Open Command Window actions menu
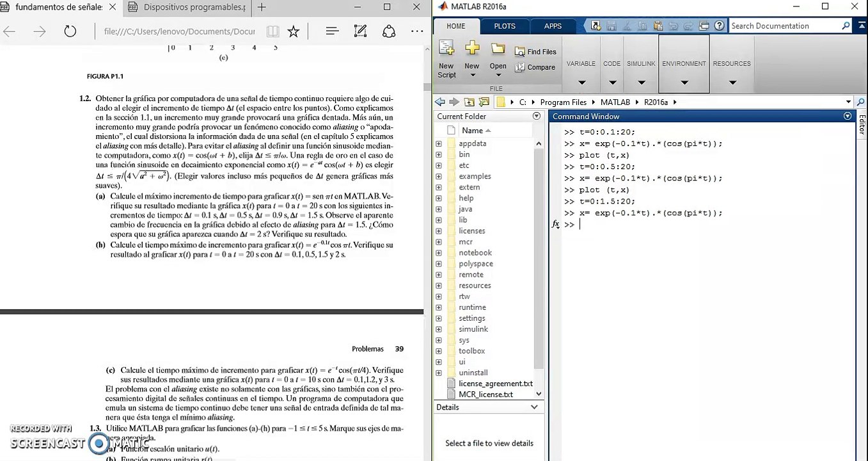The height and width of the screenshot is (461, 868). click(x=848, y=116)
